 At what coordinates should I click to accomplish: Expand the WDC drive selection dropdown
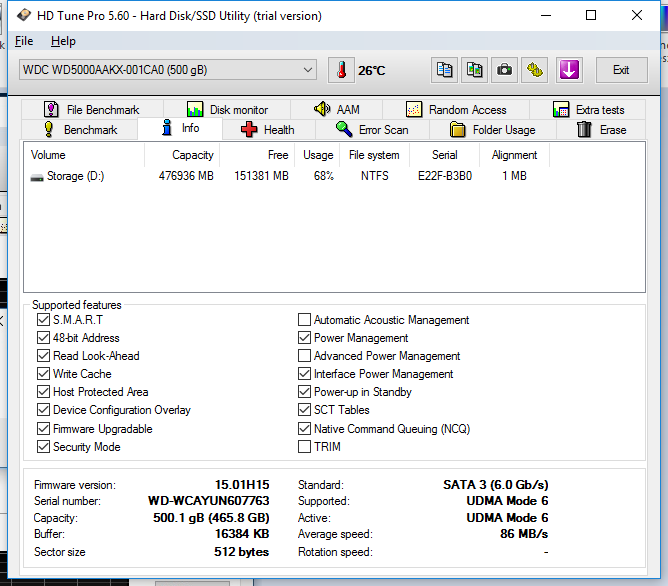(168, 69)
